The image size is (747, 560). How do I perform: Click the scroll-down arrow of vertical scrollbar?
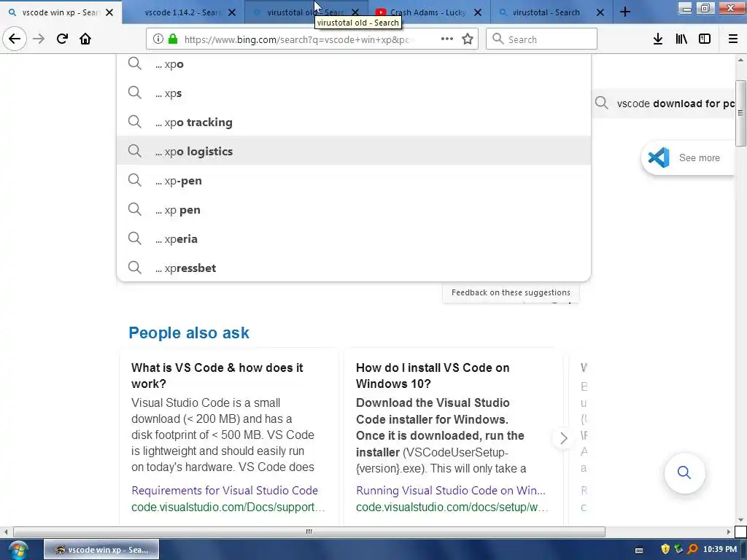(x=740, y=520)
